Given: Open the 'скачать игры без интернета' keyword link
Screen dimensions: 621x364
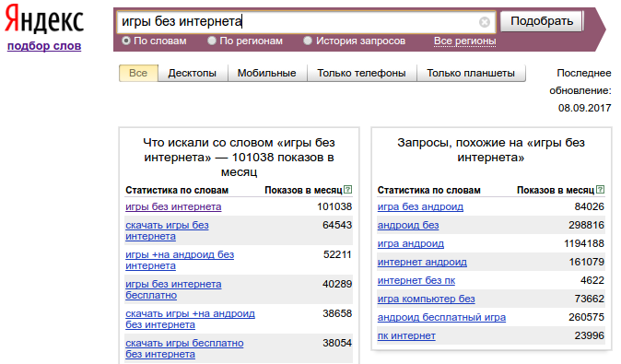Looking at the screenshot, I should [x=167, y=230].
